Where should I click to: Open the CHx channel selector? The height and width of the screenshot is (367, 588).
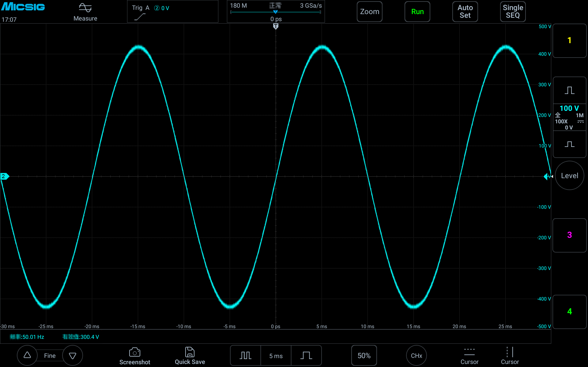(417, 355)
